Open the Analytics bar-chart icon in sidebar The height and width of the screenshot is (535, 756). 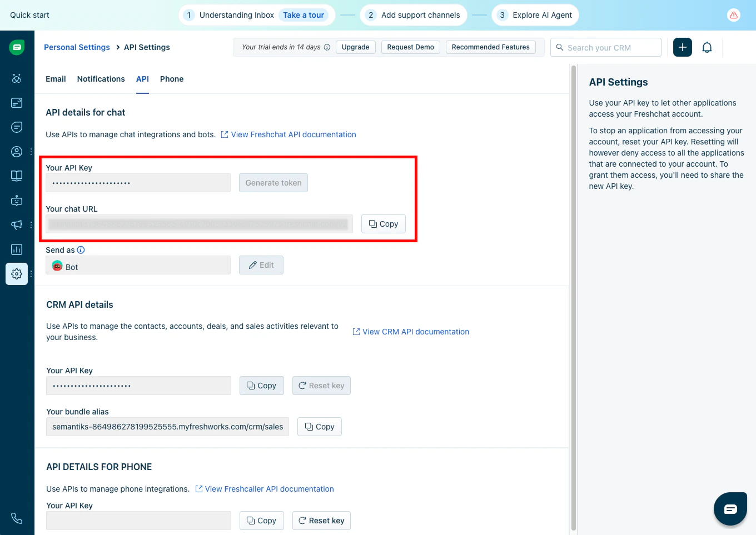[17, 249]
